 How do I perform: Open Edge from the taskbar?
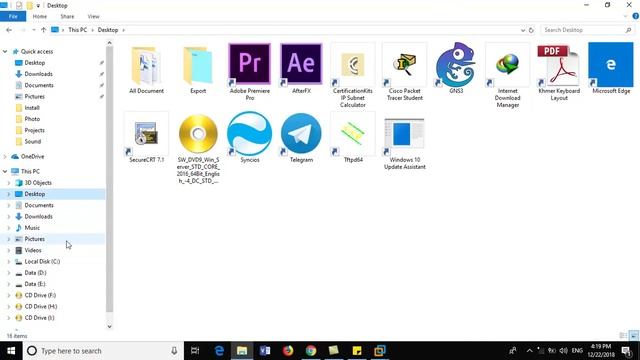tap(219, 351)
